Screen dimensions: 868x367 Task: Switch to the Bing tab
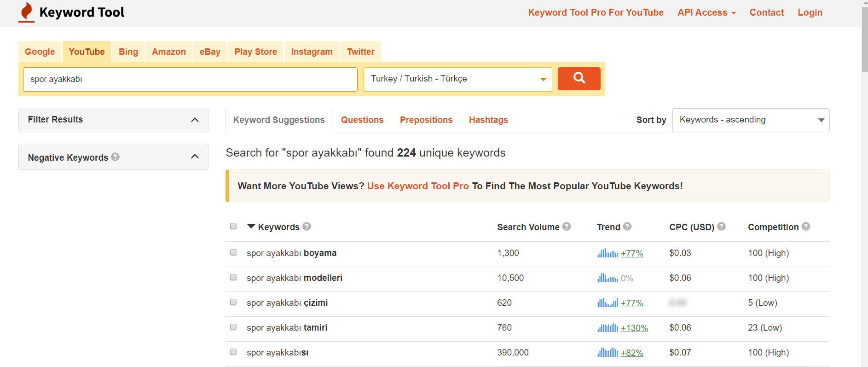[x=128, y=52]
